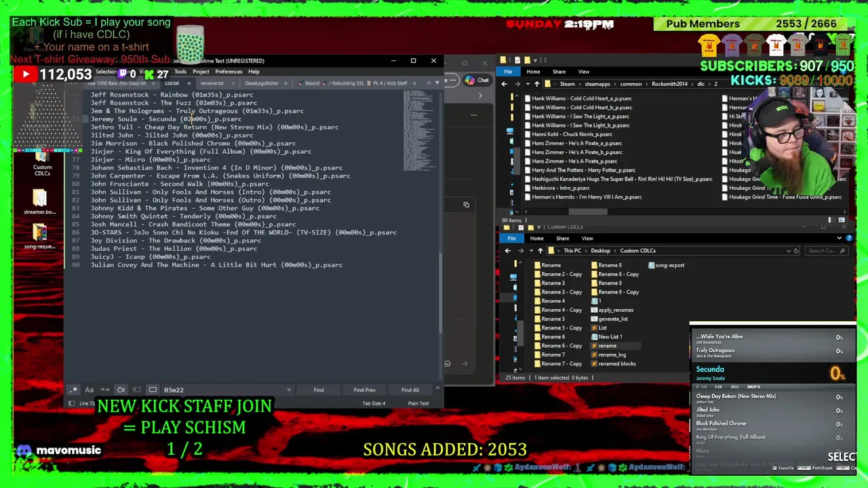Go back in dlc Explorer window
Screen dimensions: 868x488
(504, 84)
